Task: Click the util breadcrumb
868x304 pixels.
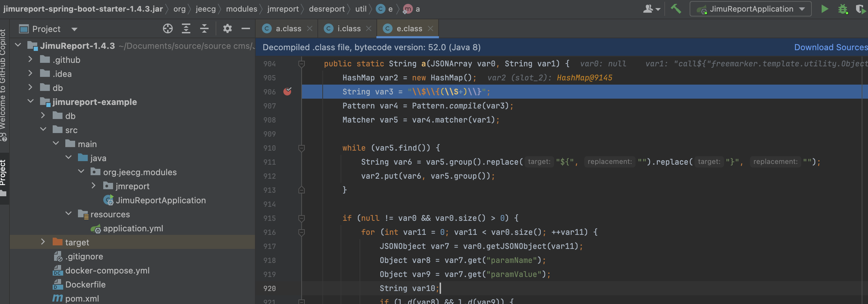Action: 361,9
